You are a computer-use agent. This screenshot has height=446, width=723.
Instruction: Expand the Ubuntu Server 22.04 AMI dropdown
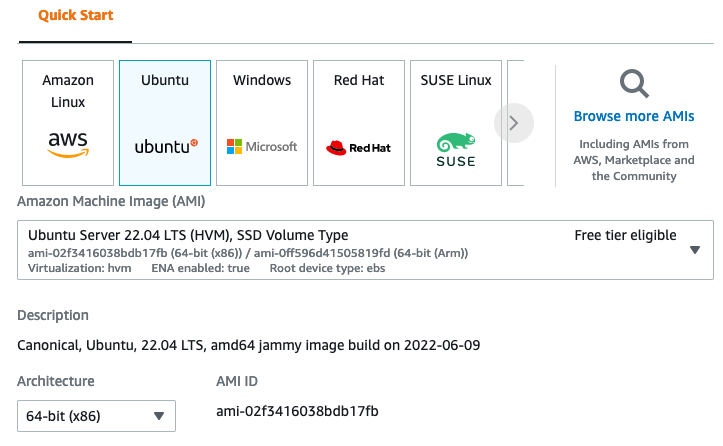365,250
